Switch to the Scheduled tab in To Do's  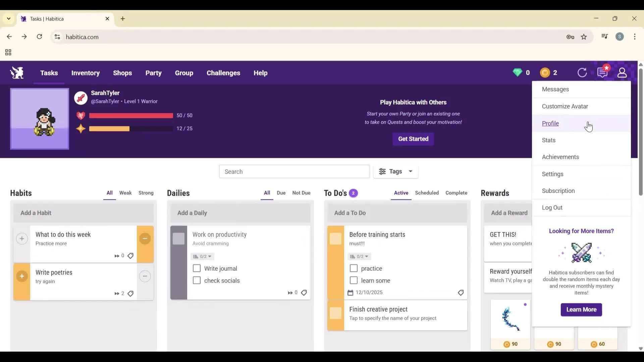point(427,193)
